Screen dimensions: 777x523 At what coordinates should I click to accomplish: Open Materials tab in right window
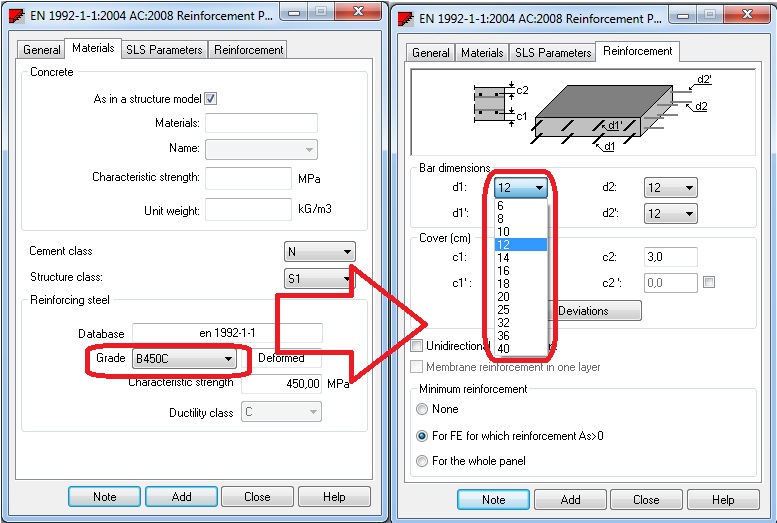pos(482,53)
